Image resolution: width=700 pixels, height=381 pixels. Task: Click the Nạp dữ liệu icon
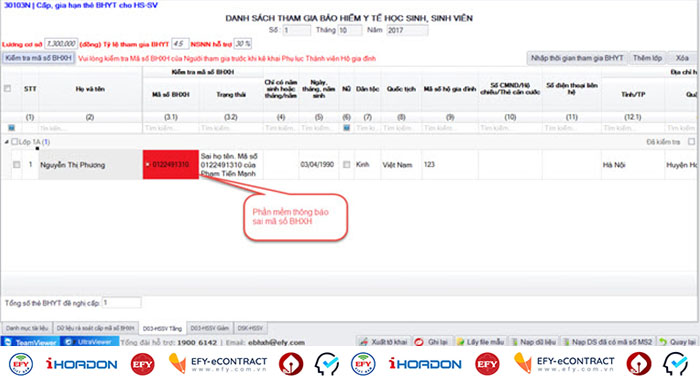click(x=514, y=342)
